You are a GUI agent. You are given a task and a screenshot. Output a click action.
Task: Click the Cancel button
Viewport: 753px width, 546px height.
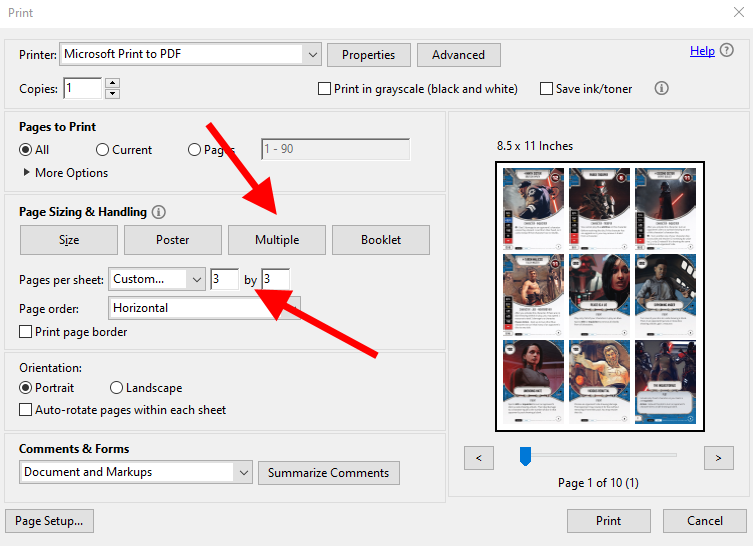[704, 521]
